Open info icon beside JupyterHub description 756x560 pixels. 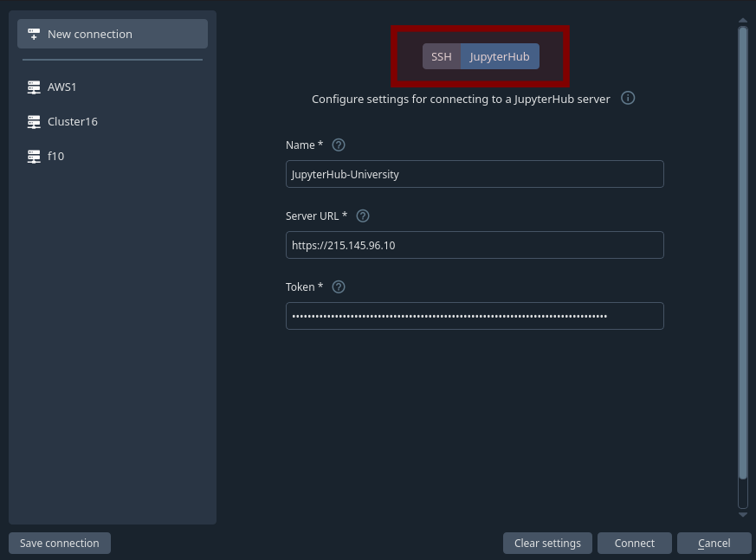click(628, 99)
